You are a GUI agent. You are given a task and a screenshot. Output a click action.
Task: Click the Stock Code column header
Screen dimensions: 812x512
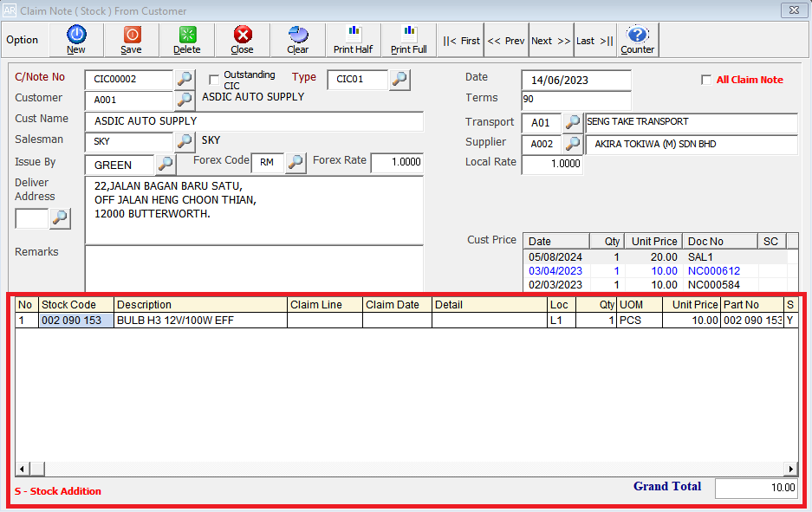(76, 305)
